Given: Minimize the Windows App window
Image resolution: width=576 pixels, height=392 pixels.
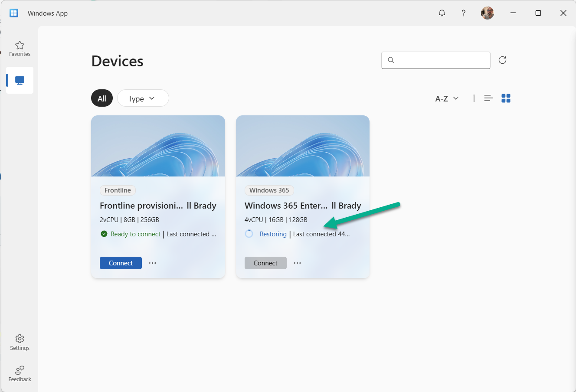Looking at the screenshot, I should click(x=513, y=13).
